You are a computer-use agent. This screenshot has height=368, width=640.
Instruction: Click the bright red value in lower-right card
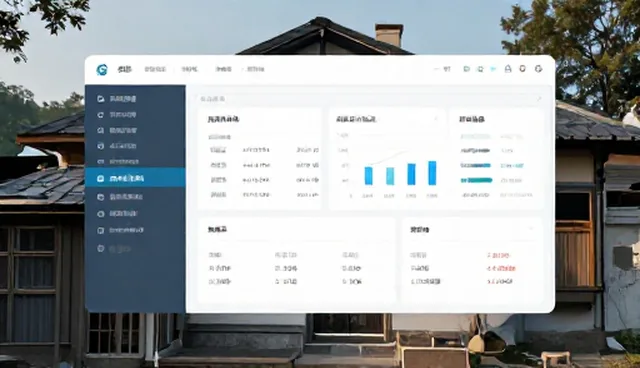[x=501, y=268]
